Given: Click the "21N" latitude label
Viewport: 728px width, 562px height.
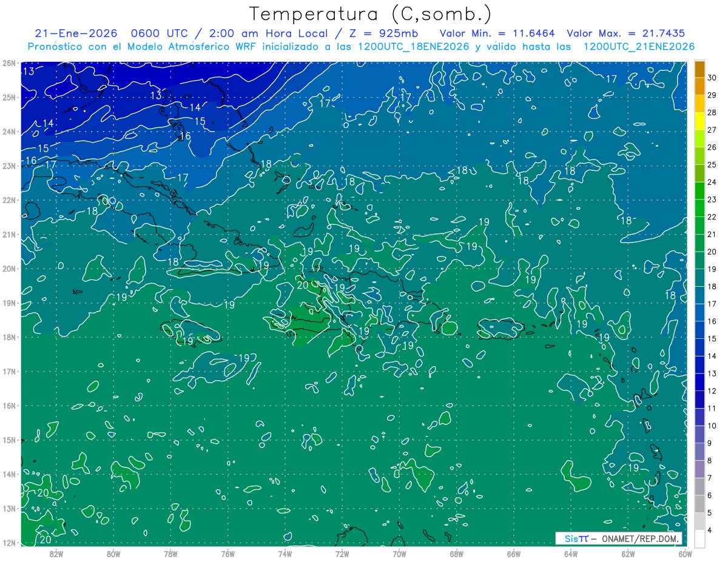Looking at the screenshot, I should tap(8, 234).
